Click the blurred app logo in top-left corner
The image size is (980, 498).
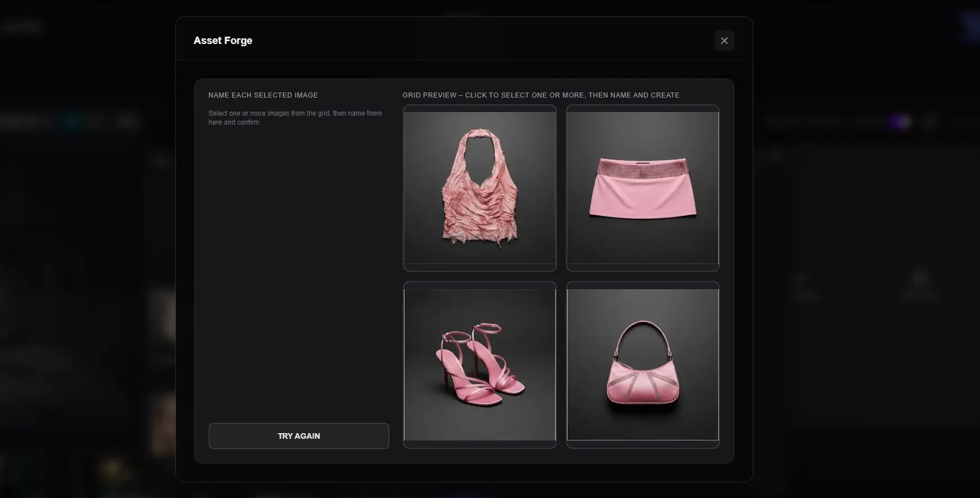click(23, 27)
